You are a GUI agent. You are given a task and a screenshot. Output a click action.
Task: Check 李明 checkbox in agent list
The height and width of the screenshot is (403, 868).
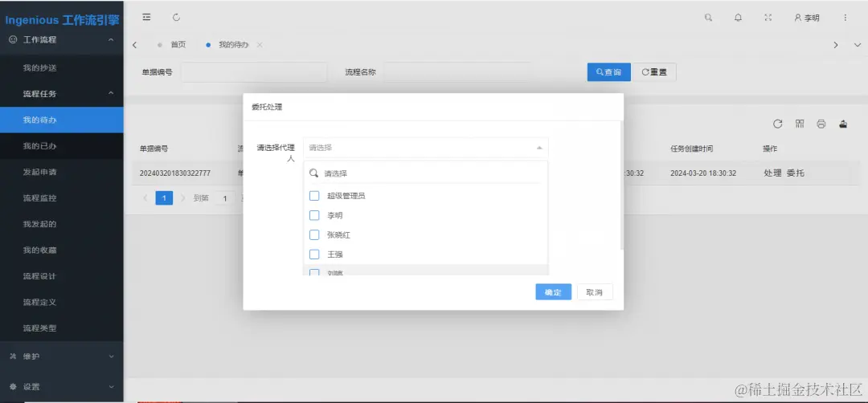point(314,215)
